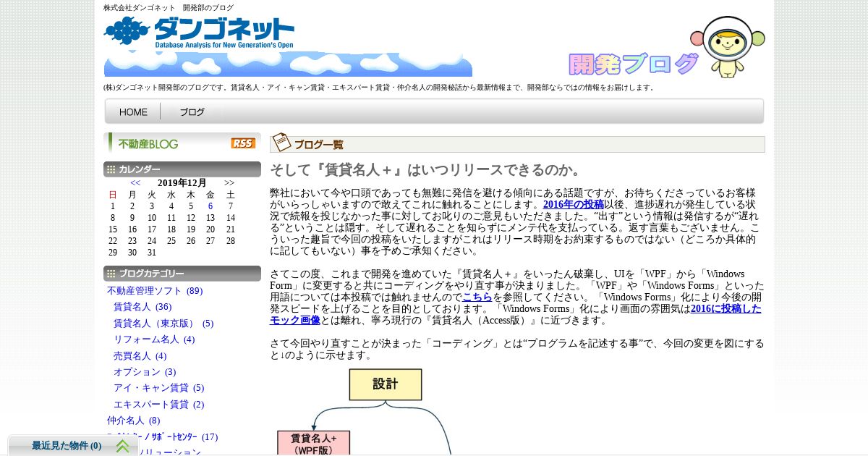Open the 2016年の投稿 link
The image size is (868, 456).
click(x=574, y=205)
